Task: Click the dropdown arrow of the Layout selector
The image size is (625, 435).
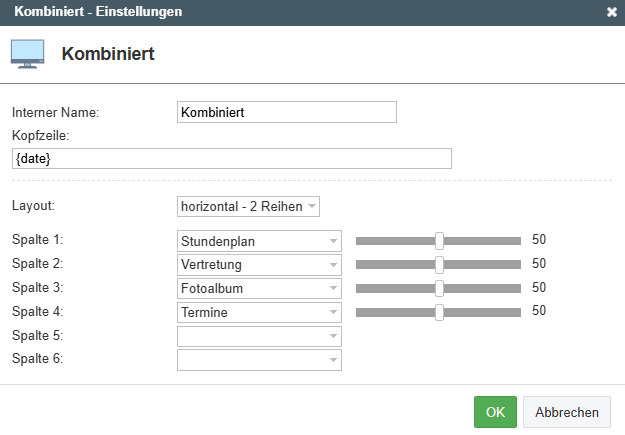Action: point(312,207)
